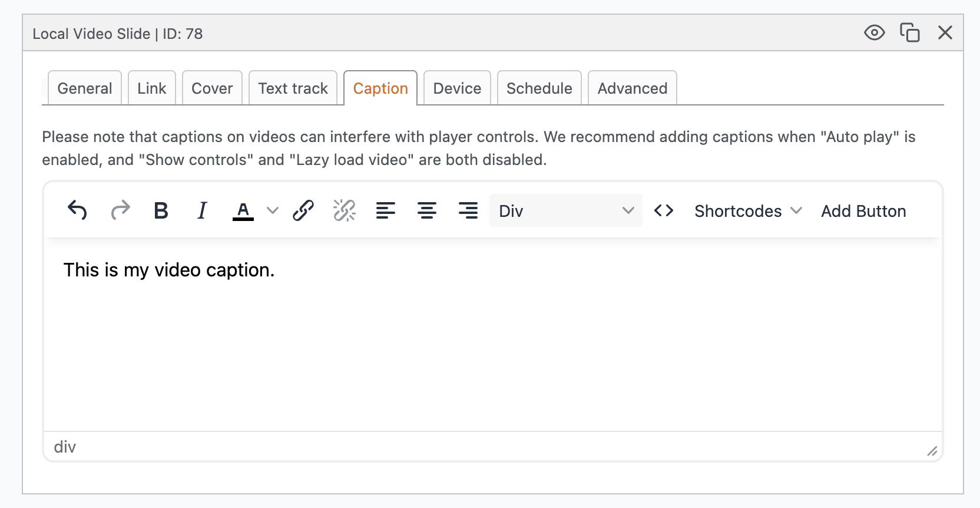Switch to the General tab
The image size is (980, 508).
coord(85,88)
